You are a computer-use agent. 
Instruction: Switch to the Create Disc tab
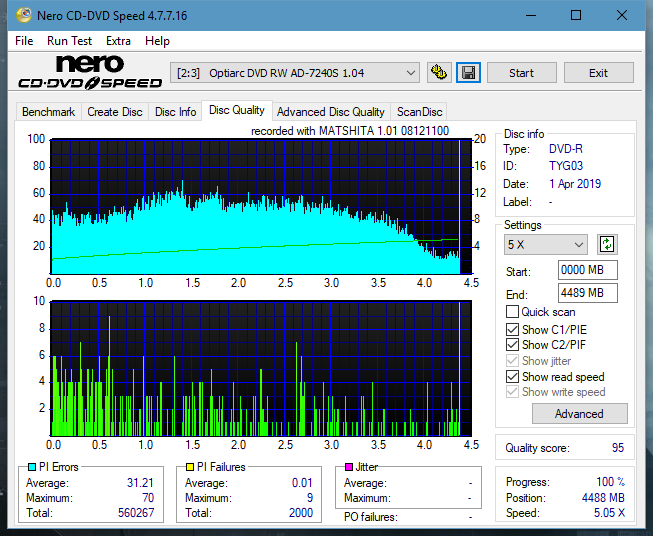[x=115, y=112]
